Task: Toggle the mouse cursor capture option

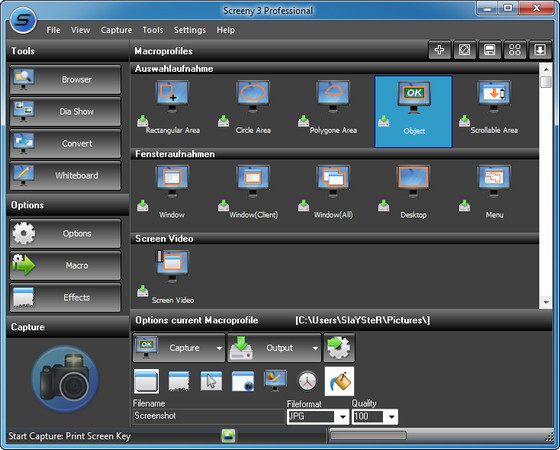Action: pyautogui.click(x=211, y=381)
